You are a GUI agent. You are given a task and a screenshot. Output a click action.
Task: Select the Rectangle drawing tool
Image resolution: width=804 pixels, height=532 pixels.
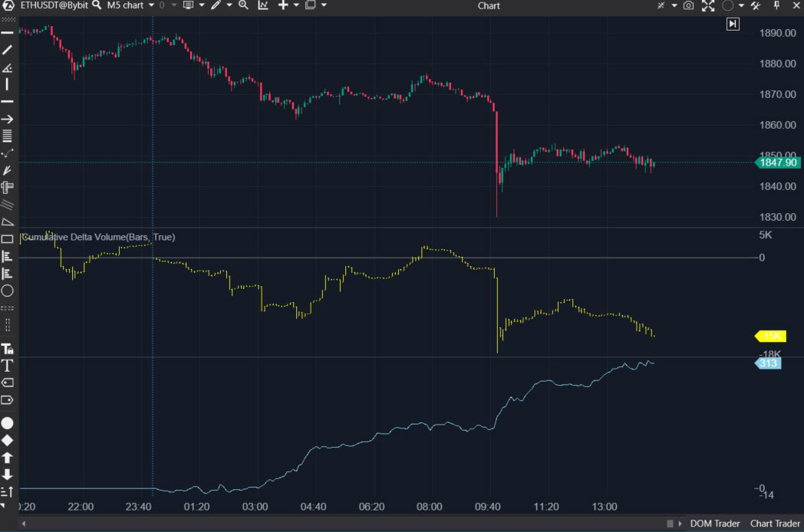tap(8, 239)
